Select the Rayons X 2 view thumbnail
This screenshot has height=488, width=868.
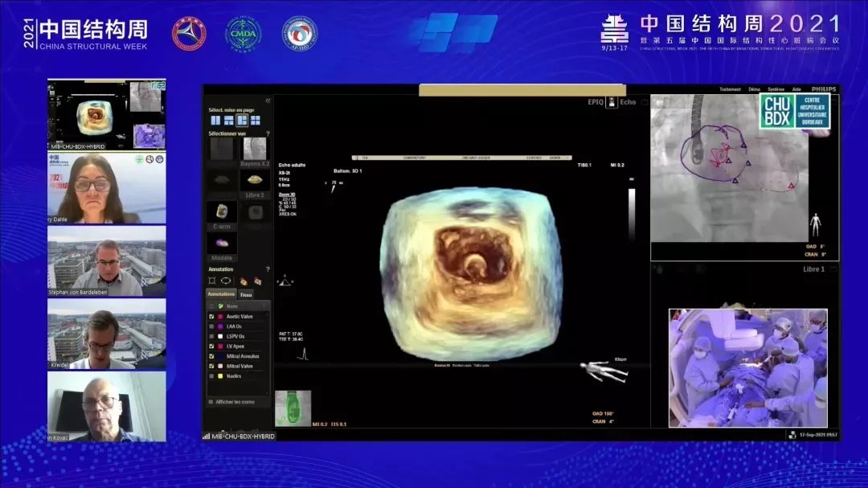[x=254, y=149]
